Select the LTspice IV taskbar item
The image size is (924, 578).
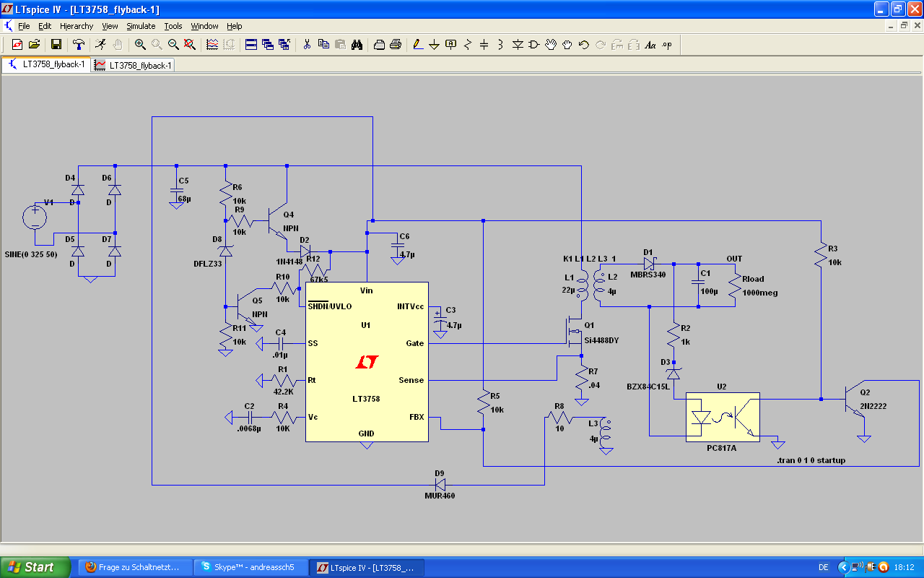point(367,567)
